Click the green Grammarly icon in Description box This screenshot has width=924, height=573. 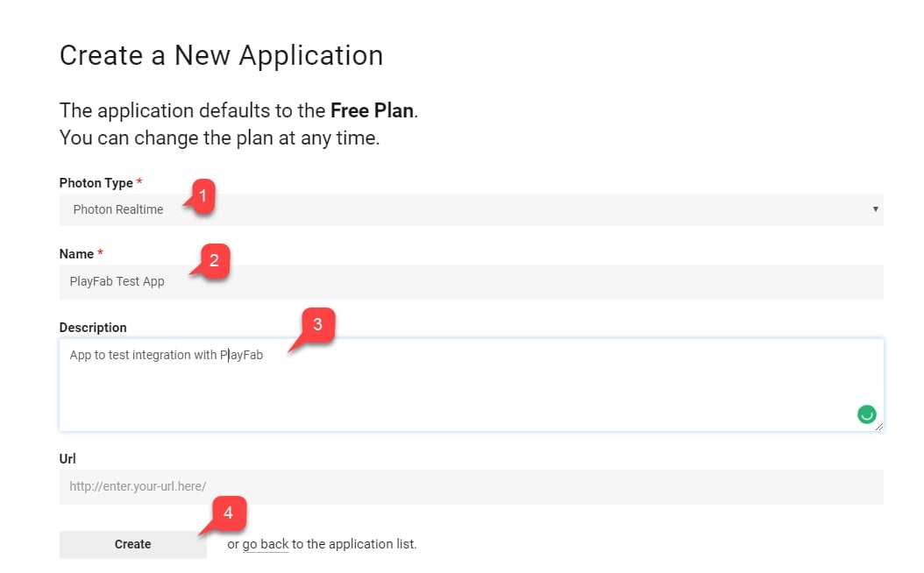pyautogui.click(x=866, y=414)
